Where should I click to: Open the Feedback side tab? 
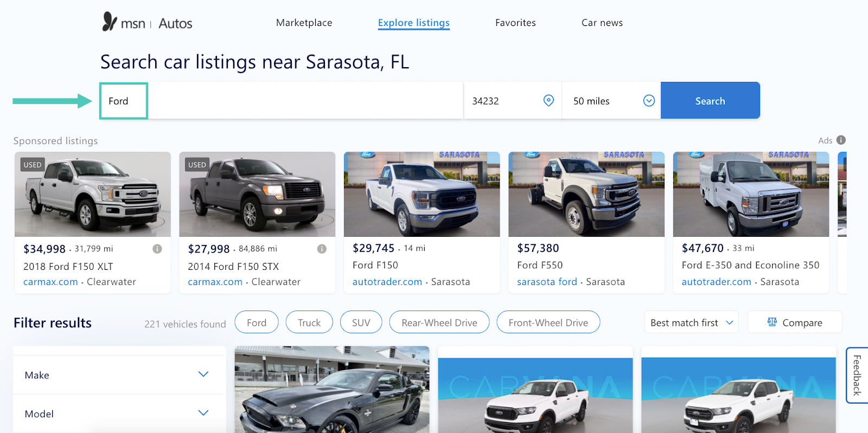point(857,375)
